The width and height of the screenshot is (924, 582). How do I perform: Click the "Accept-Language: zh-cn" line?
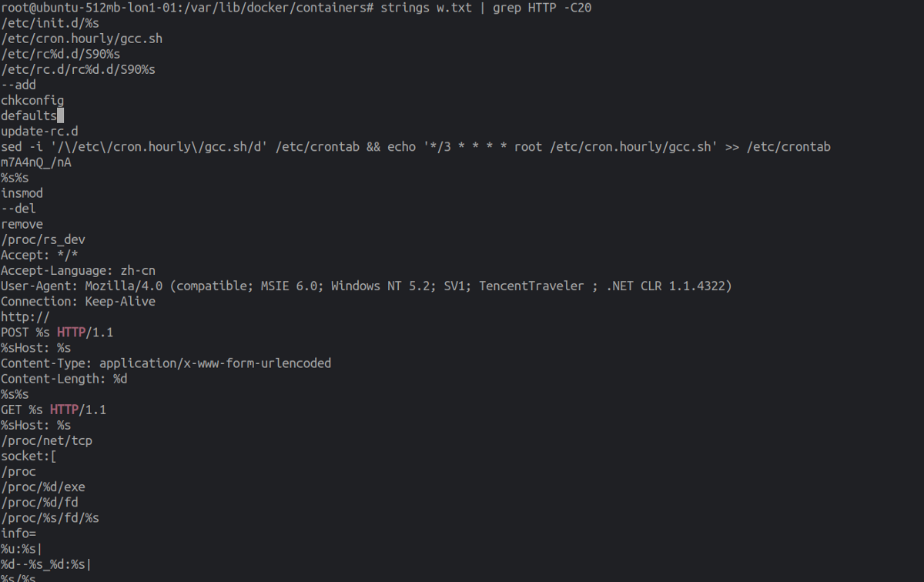(x=78, y=270)
